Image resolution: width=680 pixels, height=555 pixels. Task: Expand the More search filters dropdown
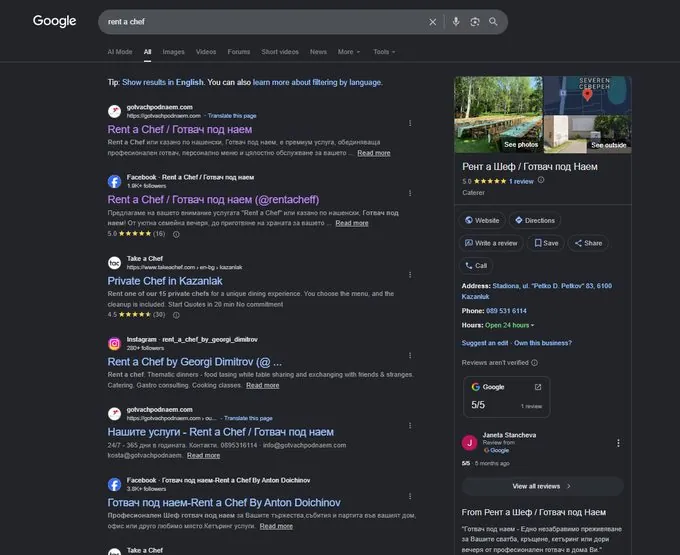coord(349,52)
